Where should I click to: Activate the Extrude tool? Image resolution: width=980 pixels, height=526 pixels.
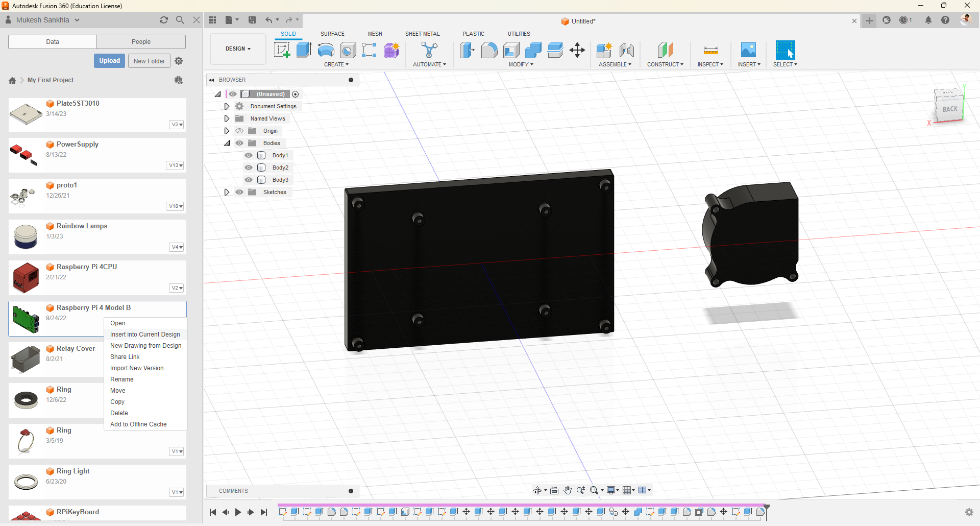point(304,50)
